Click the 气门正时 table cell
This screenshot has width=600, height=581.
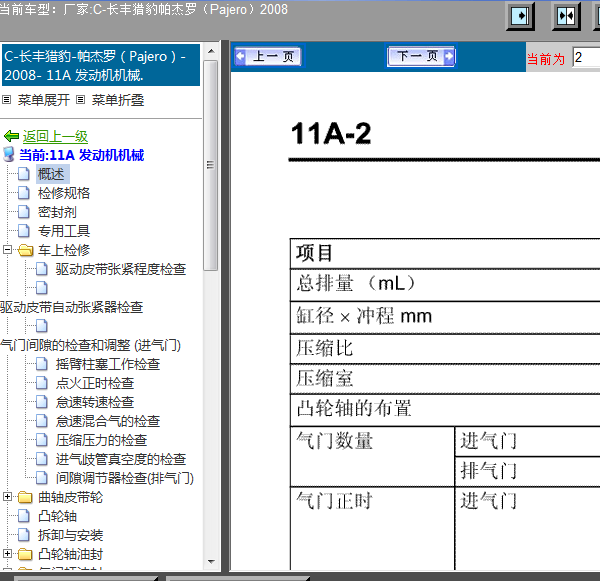[372, 529]
